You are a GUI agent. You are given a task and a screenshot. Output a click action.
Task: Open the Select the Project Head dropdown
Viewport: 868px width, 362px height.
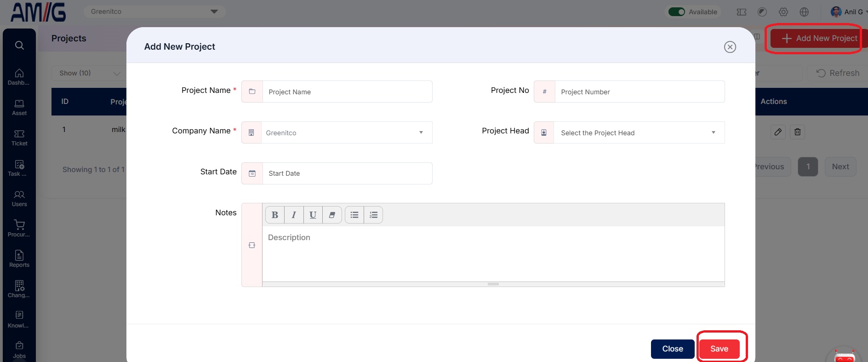tap(639, 132)
